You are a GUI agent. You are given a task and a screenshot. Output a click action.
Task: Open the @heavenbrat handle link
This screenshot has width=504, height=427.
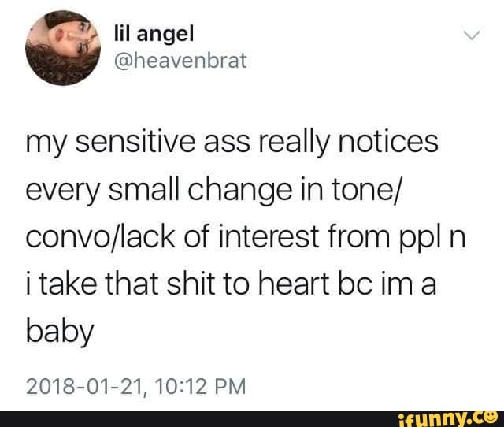click(x=180, y=61)
